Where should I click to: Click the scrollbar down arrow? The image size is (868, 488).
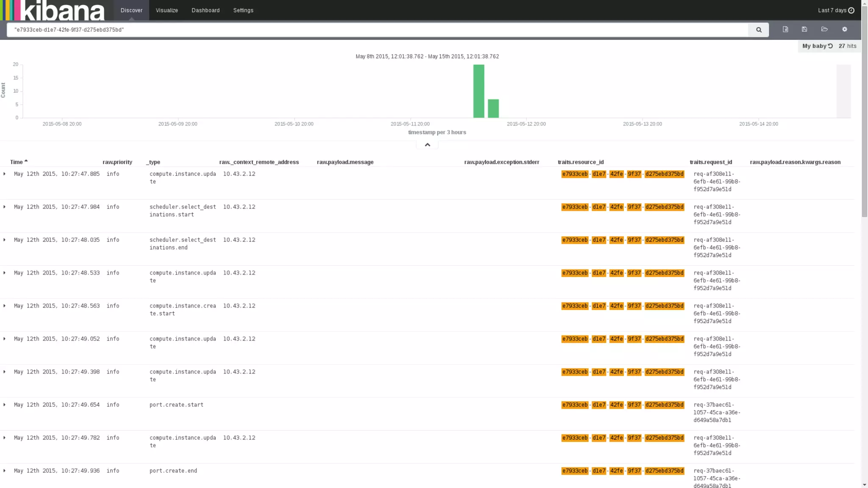[865, 485]
